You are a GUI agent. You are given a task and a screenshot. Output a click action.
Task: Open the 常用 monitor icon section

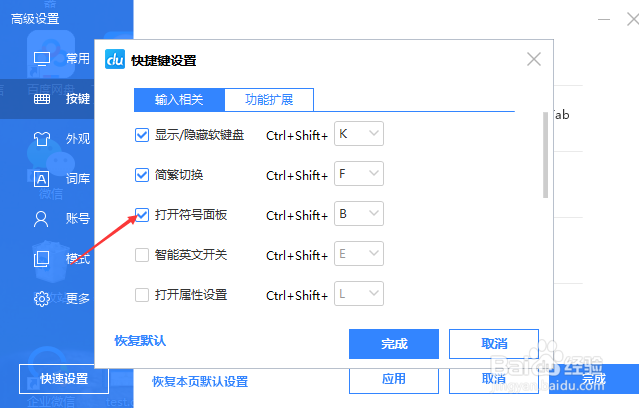point(42,59)
